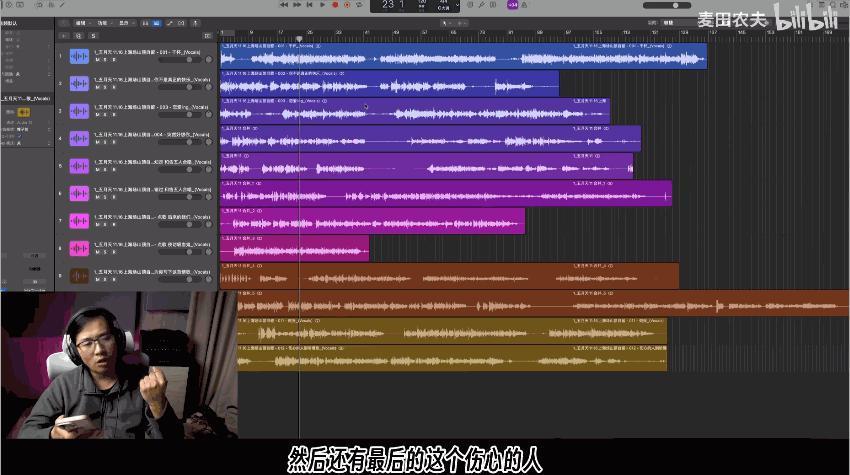
Task: Start playback with the transport play button
Action: [x=323, y=4]
